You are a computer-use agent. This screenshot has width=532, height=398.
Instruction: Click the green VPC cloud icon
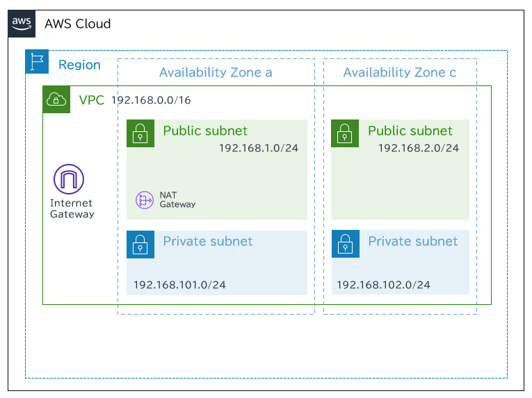[56, 99]
